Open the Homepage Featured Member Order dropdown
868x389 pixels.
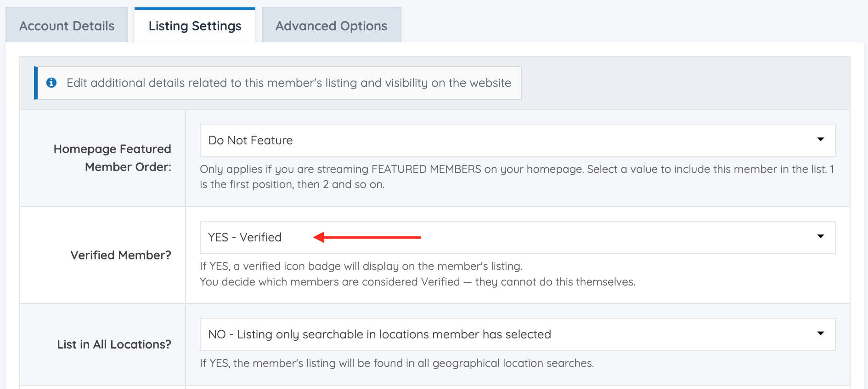[x=517, y=140]
